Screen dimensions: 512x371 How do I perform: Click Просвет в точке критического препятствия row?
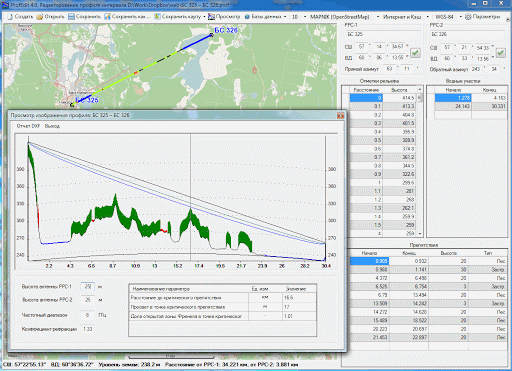point(222,307)
